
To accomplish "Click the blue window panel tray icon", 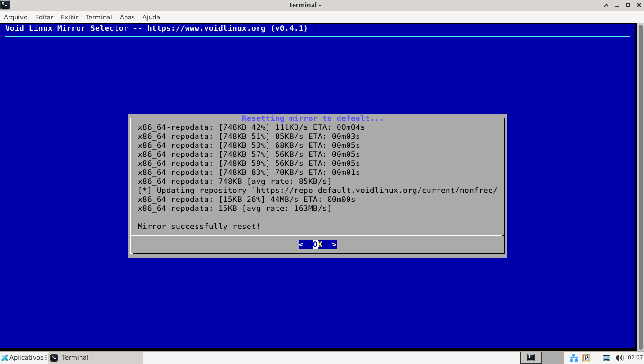I will click(607, 358).
